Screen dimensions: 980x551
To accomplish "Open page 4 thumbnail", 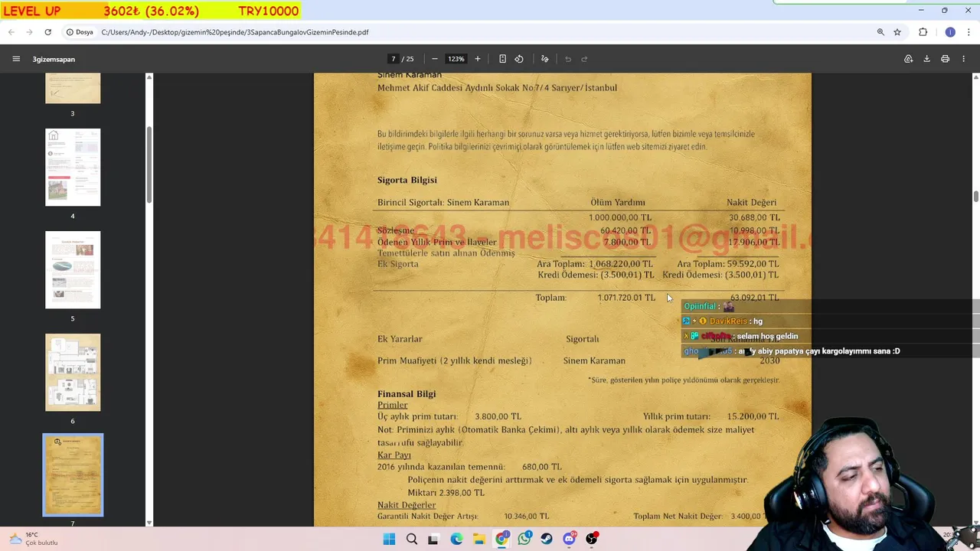I will tap(73, 167).
